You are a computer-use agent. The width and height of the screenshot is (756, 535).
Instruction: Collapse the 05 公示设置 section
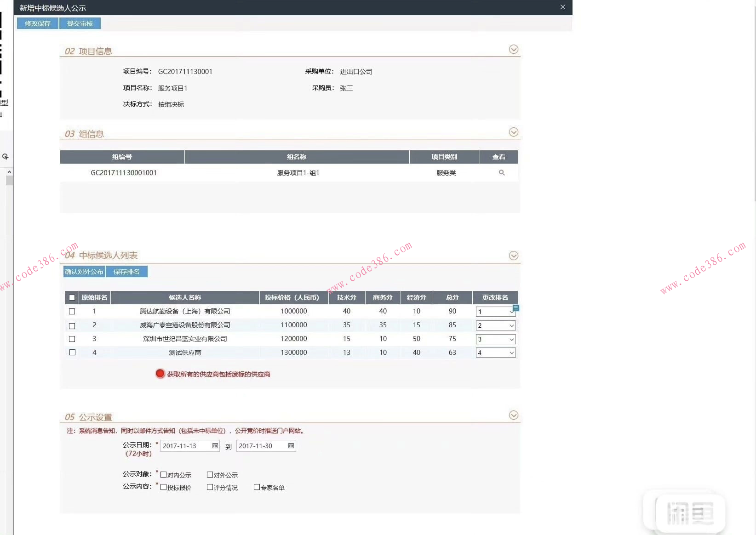click(514, 415)
